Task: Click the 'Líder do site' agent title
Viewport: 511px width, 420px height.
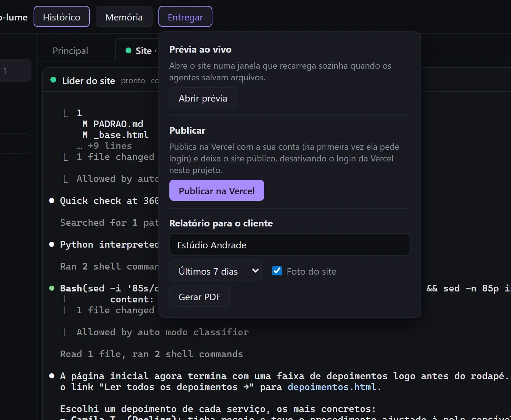Action: point(88,81)
